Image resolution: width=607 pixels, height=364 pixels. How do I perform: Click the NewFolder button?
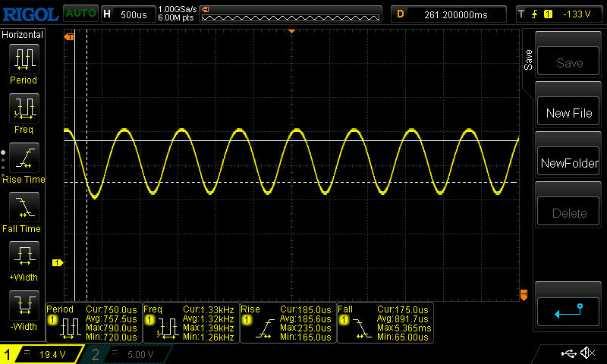point(569,163)
